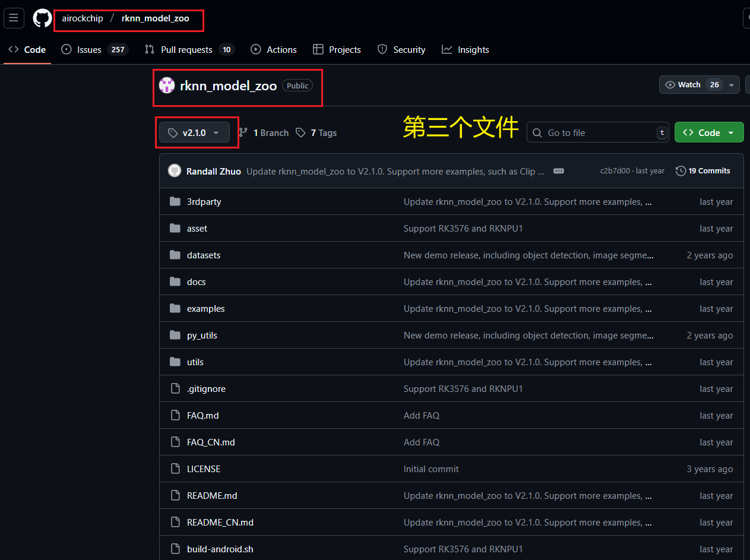Open the README.md file
This screenshot has height=560, width=750.
tap(212, 496)
